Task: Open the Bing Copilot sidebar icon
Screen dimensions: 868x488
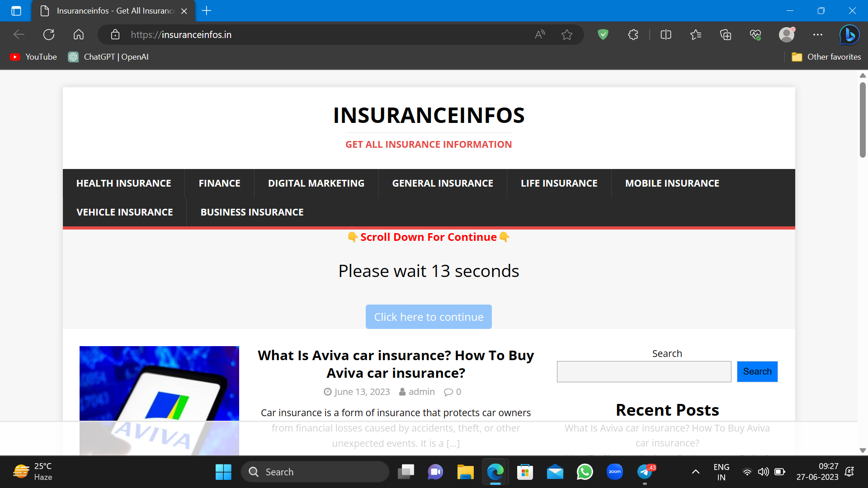Action: click(849, 34)
